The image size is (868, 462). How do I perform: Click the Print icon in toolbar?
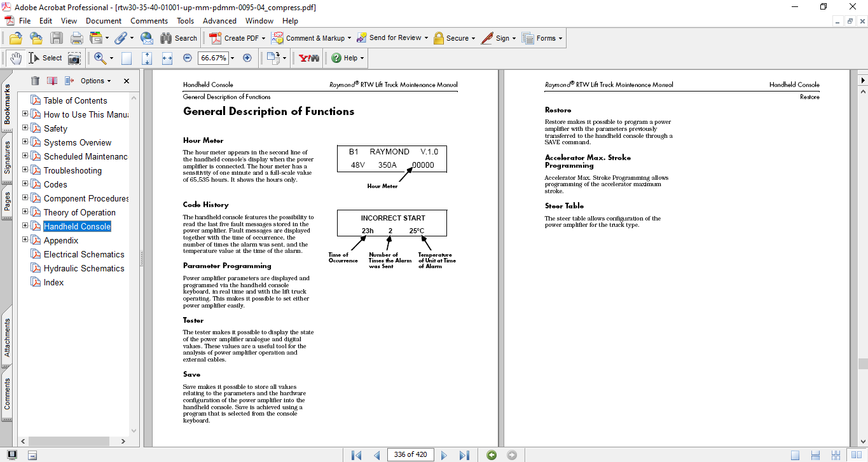coord(76,38)
